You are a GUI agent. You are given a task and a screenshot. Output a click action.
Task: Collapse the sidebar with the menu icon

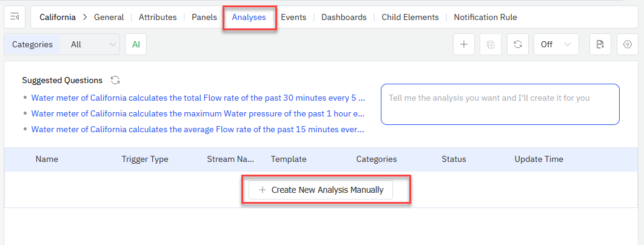click(15, 17)
